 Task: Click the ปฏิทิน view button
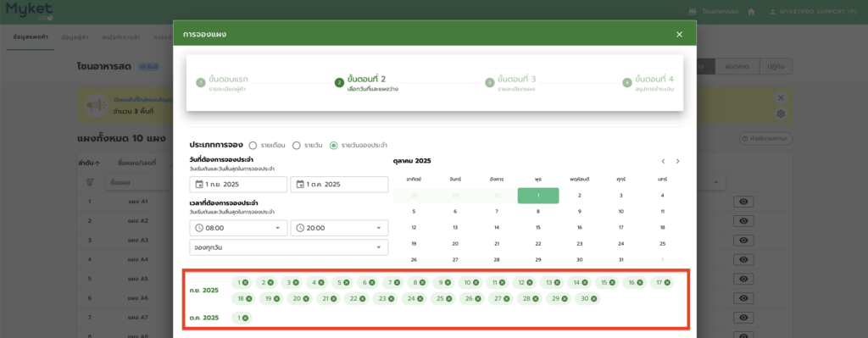tap(775, 66)
